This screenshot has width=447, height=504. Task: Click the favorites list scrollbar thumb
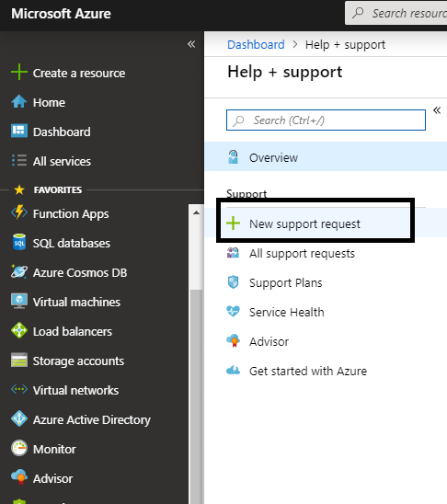[x=196, y=396]
